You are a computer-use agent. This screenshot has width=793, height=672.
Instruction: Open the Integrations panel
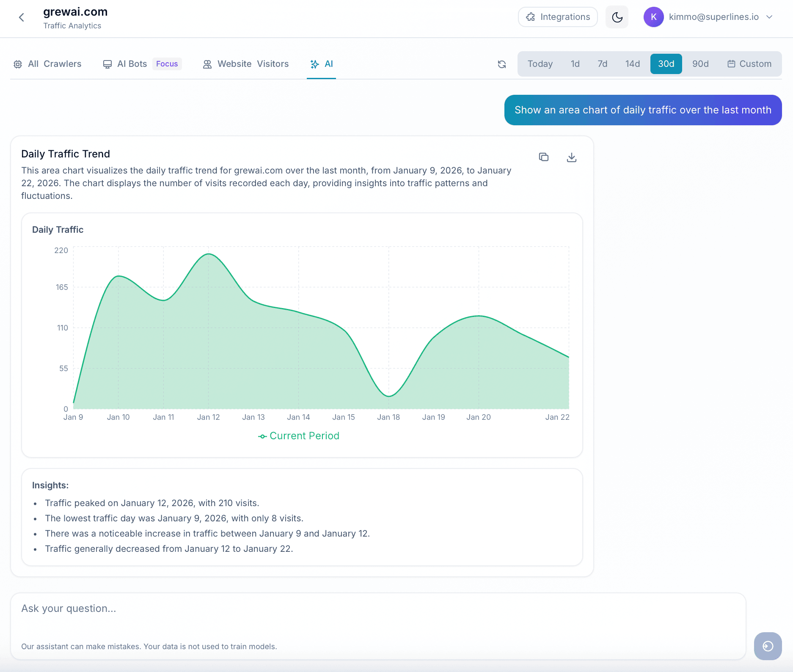pyautogui.click(x=558, y=17)
